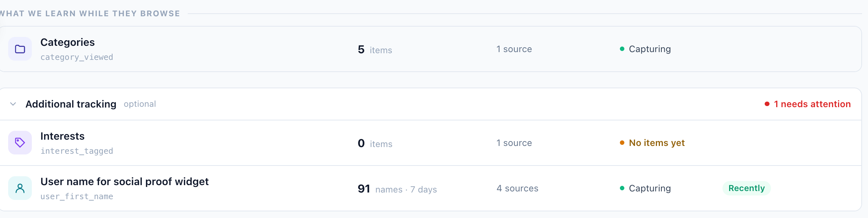Open the Categories row title
The height and width of the screenshot is (218, 868).
point(67,42)
